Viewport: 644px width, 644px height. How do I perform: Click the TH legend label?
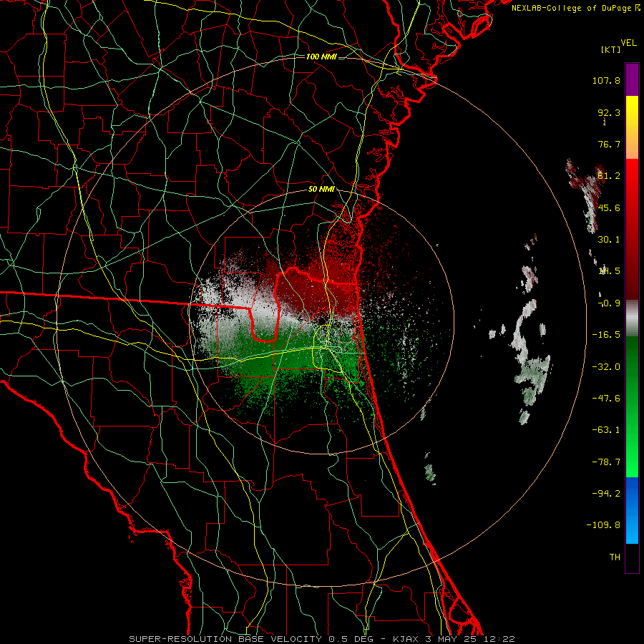(x=615, y=557)
